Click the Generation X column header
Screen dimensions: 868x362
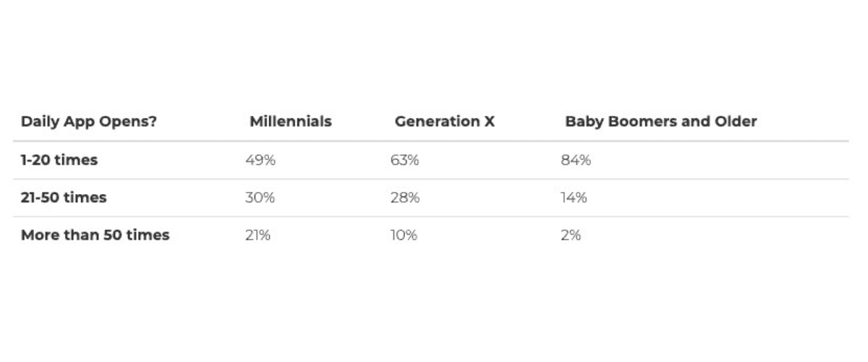coord(444,122)
